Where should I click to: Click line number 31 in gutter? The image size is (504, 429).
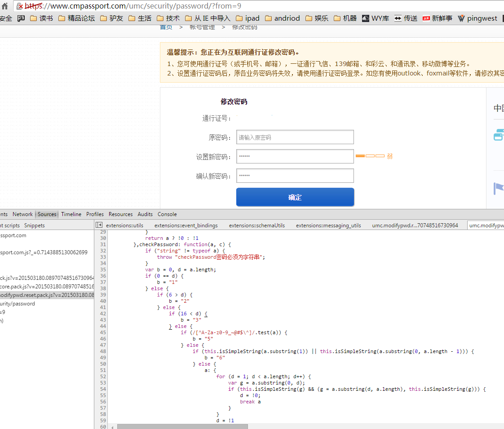click(x=103, y=244)
